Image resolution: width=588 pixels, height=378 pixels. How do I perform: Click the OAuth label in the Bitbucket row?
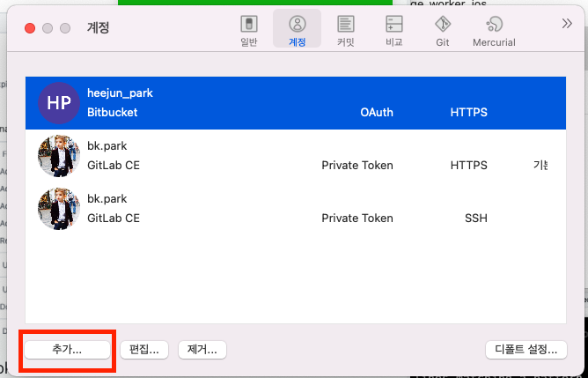pyautogui.click(x=377, y=112)
